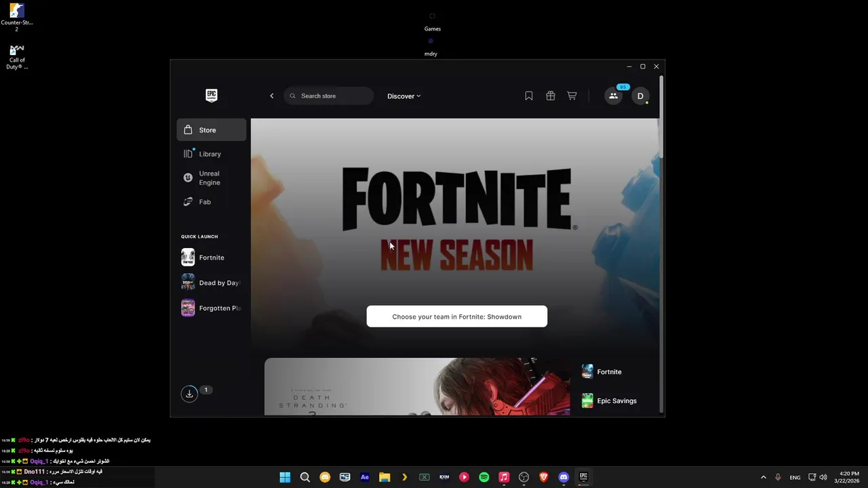Maximize the Epic Games Launcher window
This screenshot has height=488, width=868.
643,66
